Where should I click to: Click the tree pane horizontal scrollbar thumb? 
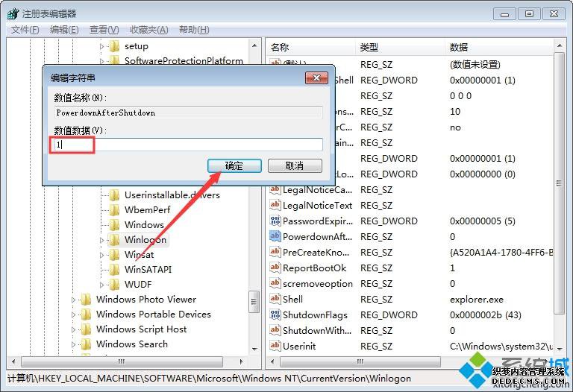click(122, 361)
